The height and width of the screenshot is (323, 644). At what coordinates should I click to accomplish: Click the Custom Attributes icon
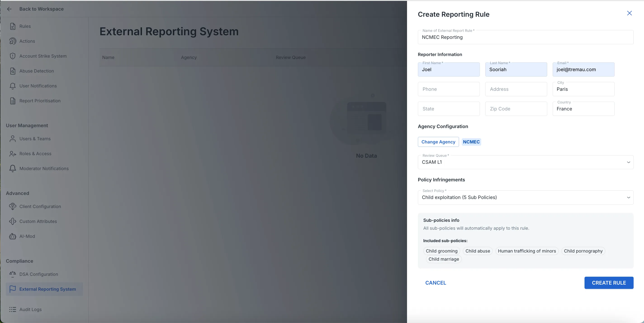[x=12, y=221]
